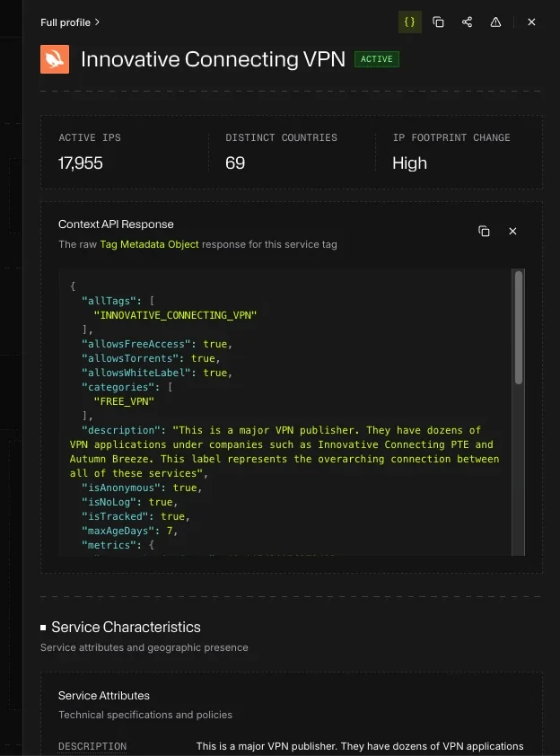Click the INNOVATIVE_CONNECTING_VPN tag string
Screen dimensions: 560x756
(175, 315)
